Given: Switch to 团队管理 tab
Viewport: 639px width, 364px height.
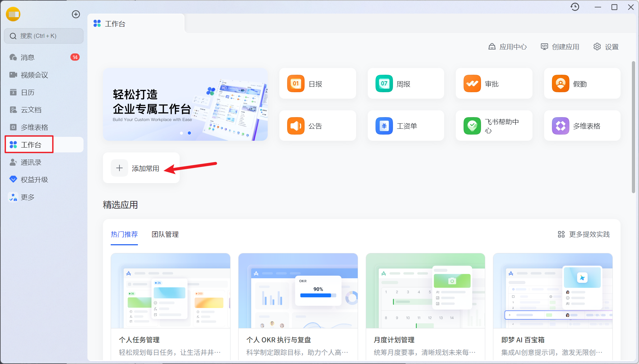Looking at the screenshot, I should click(165, 234).
